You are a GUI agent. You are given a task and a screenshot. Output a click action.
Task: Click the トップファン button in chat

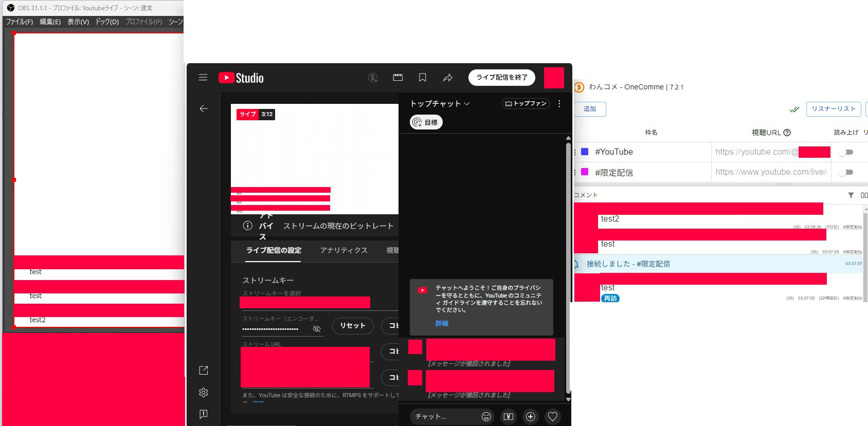[526, 104]
